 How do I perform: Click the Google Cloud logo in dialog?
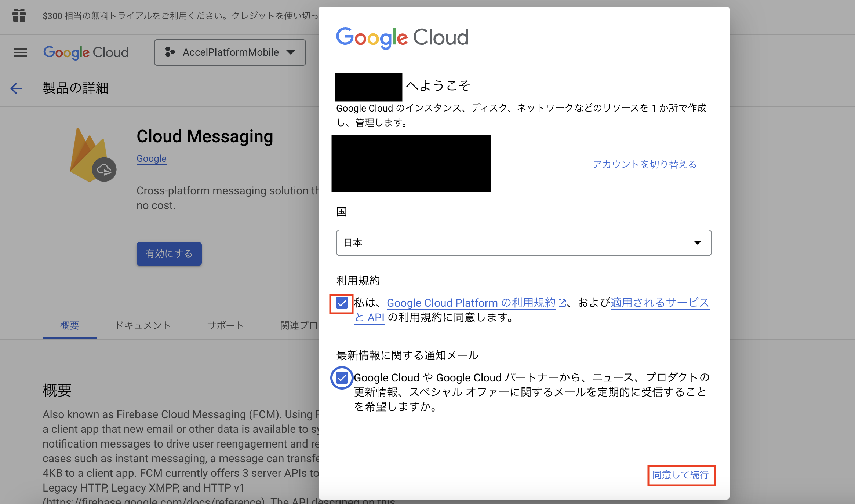[x=403, y=37]
